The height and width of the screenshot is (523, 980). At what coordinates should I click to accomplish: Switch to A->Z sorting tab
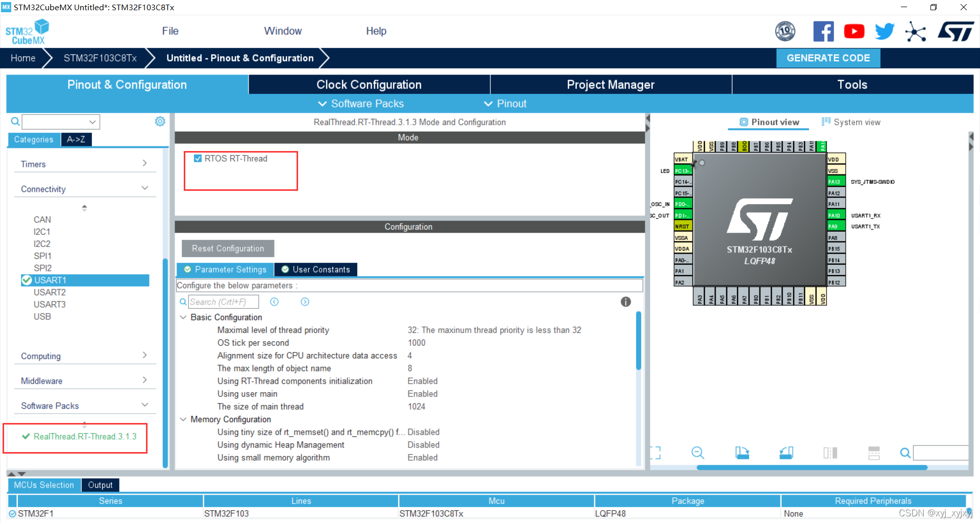pos(76,139)
